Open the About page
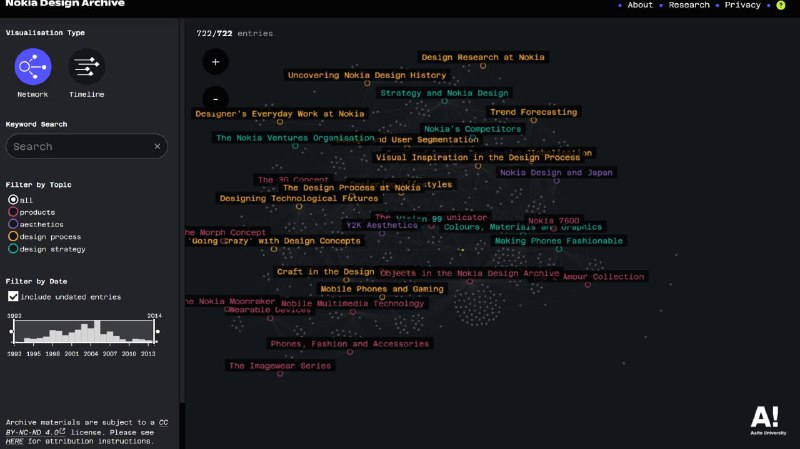Viewport: 800px width, 449px height. click(640, 5)
